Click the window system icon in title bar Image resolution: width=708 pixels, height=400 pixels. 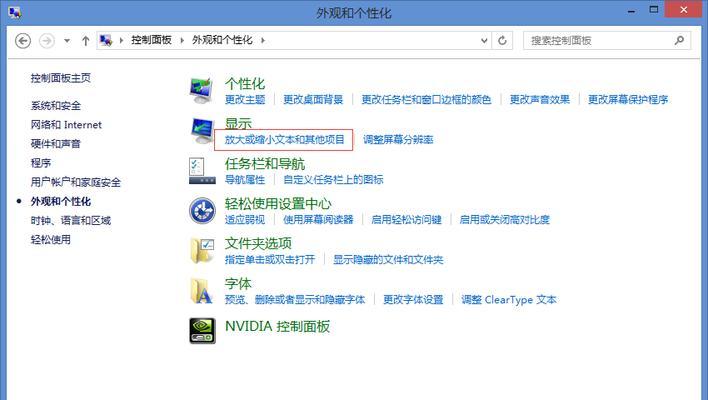point(14,12)
